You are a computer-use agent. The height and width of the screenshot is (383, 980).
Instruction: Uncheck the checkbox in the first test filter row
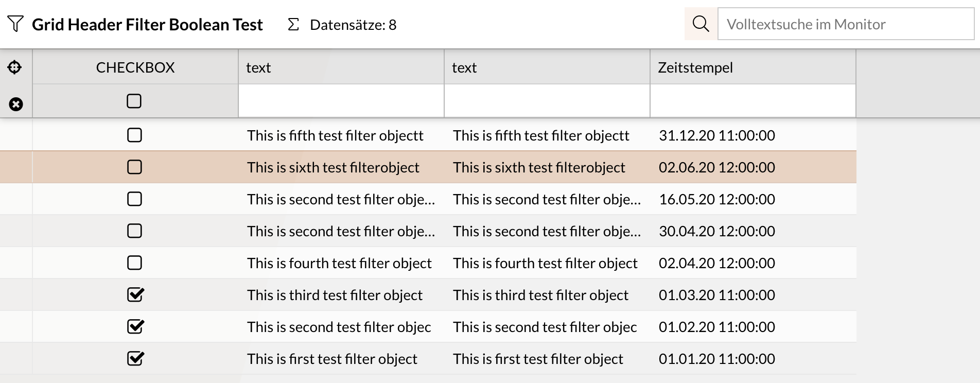(x=135, y=359)
